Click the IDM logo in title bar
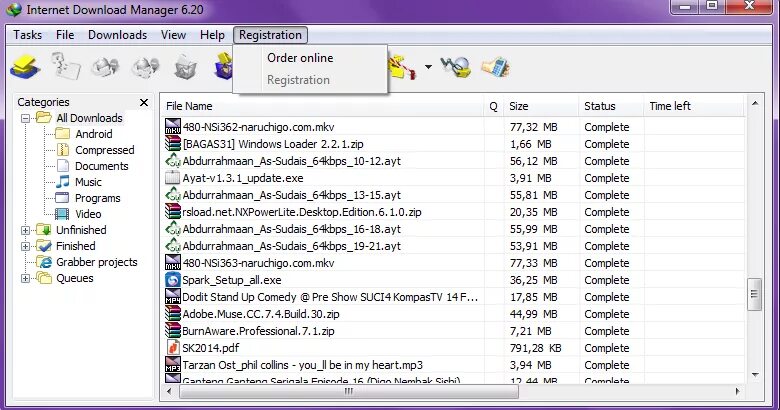780x410 pixels. (13, 9)
